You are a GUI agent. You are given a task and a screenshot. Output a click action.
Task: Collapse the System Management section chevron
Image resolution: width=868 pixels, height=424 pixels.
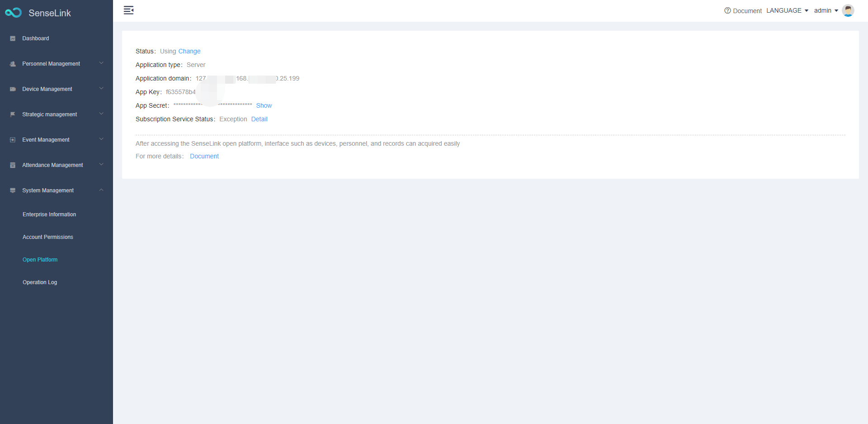101,190
